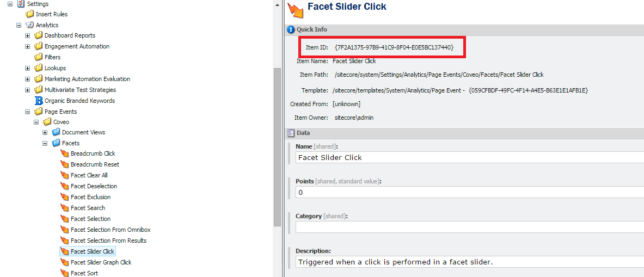Viewport: 644px width, 277px height.
Task: Click the Quick Info section icon
Action: coord(291,29)
